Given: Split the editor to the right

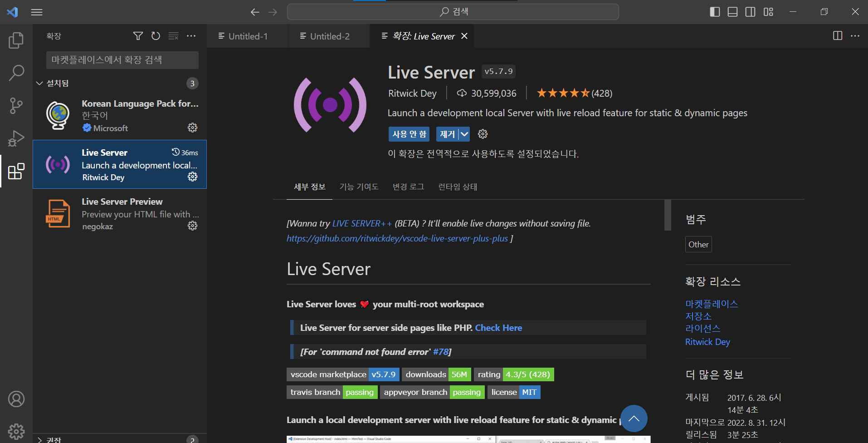Looking at the screenshot, I should pyautogui.click(x=838, y=36).
